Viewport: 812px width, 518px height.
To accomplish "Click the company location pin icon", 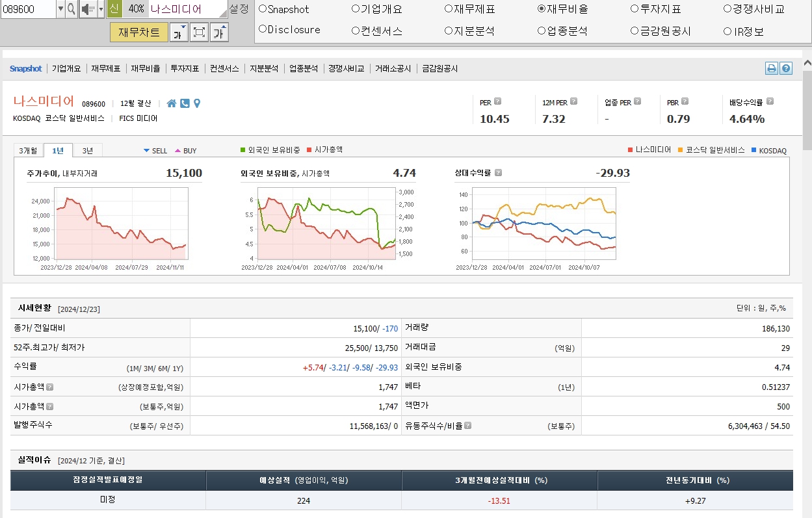I will click(197, 103).
